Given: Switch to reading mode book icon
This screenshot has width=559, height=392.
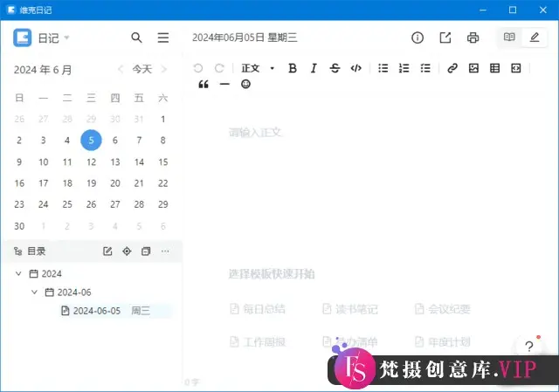Looking at the screenshot, I should click(509, 37).
